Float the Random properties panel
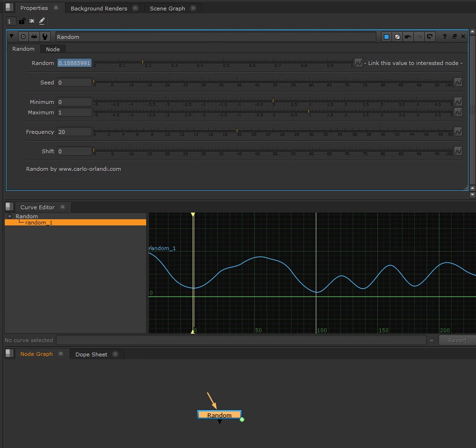 [x=454, y=37]
